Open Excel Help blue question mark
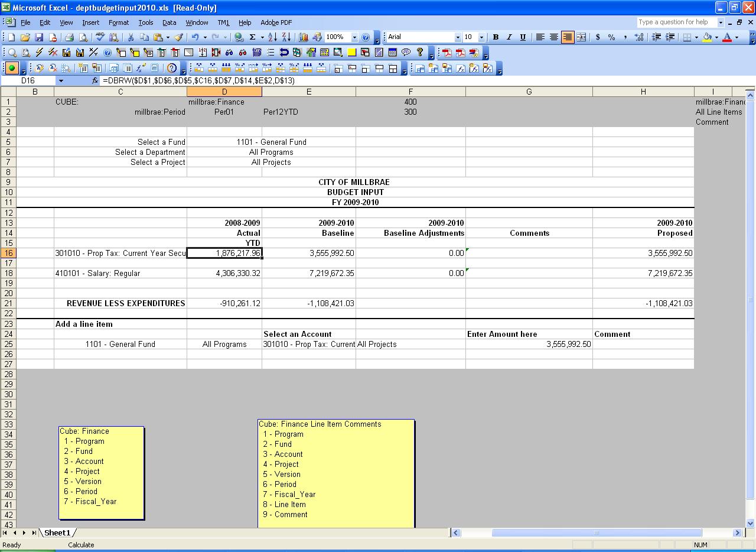Screen dimensions: 756x552 (366, 37)
